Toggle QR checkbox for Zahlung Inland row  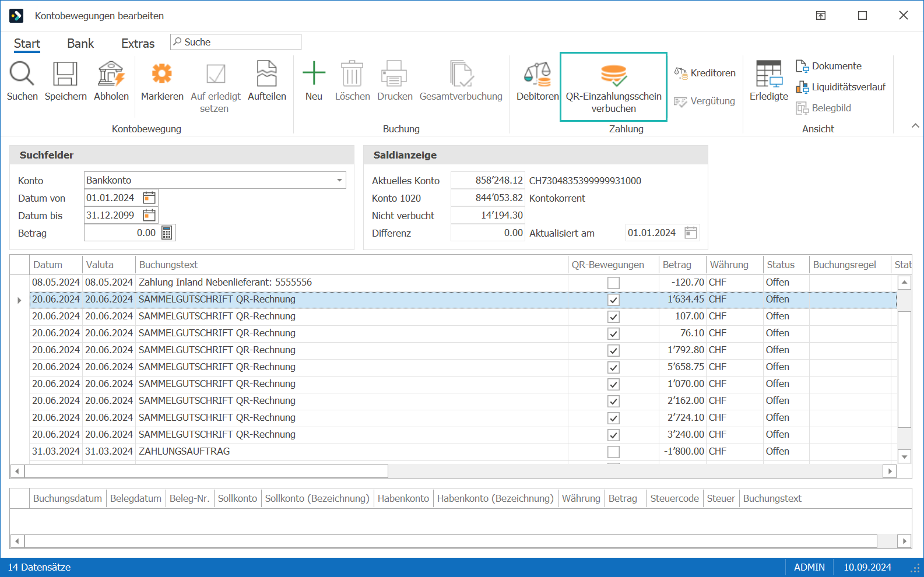[613, 283]
